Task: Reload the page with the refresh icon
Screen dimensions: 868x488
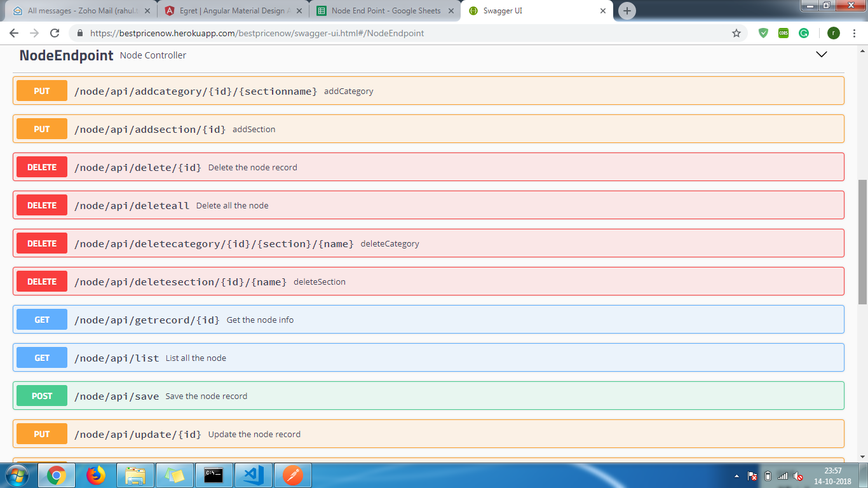Action: pyautogui.click(x=55, y=33)
